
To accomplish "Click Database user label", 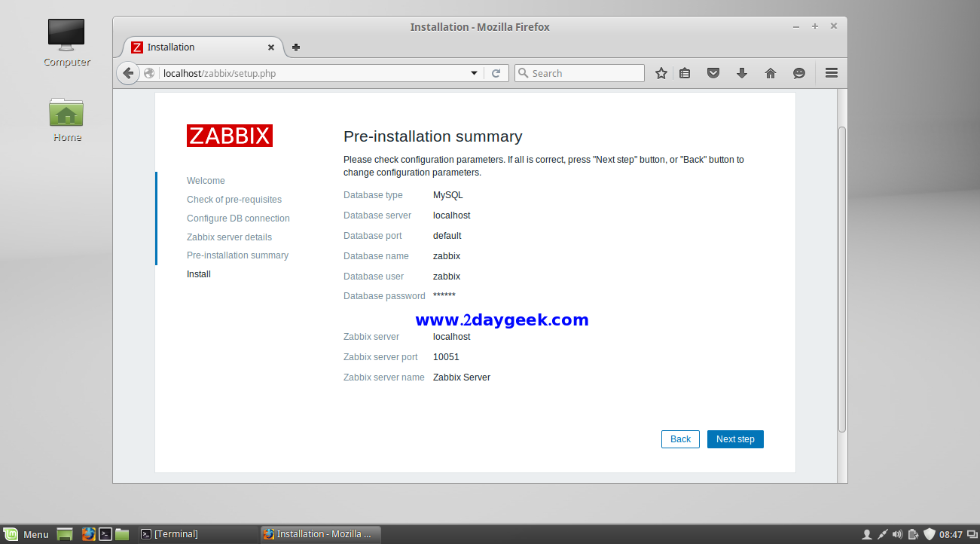I will (x=374, y=277).
